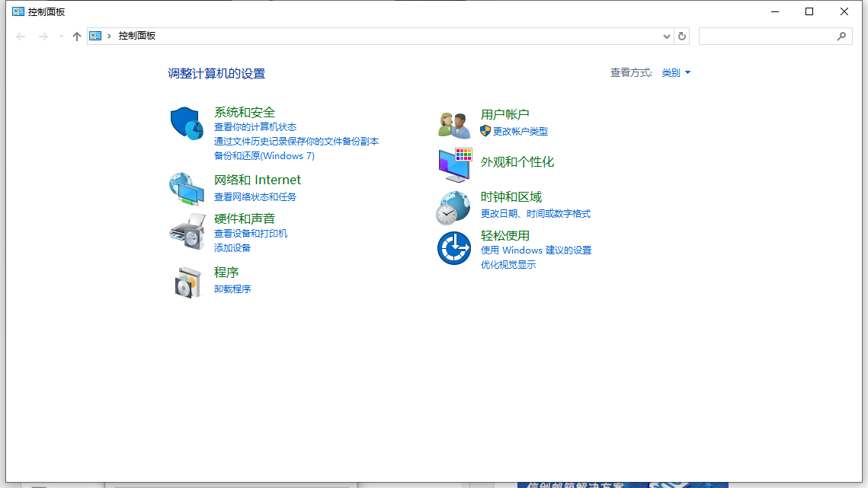The width and height of the screenshot is (868, 488).
Task: Open 查看网络状态和任务 link
Action: tap(255, 197)
